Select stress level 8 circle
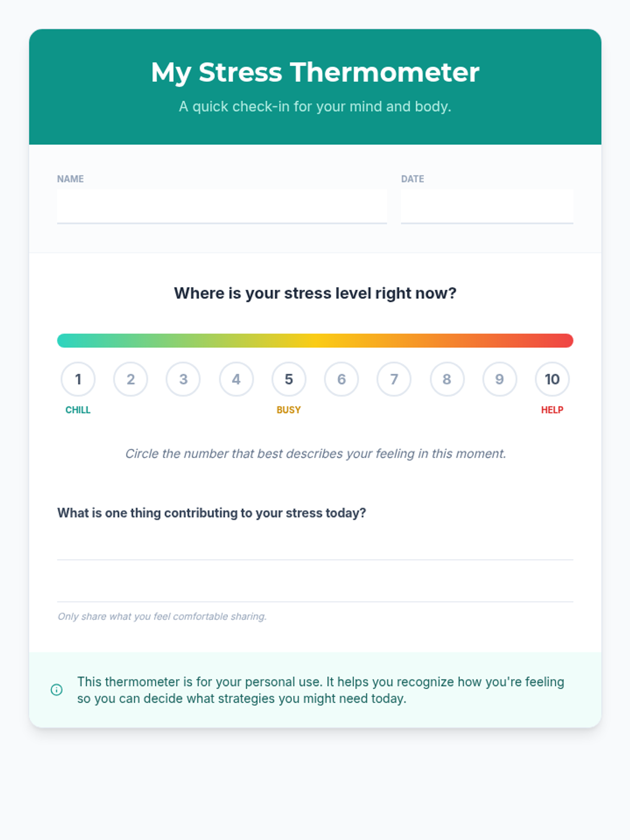Viewport: 630px width, 840px height. coord(447,379)
